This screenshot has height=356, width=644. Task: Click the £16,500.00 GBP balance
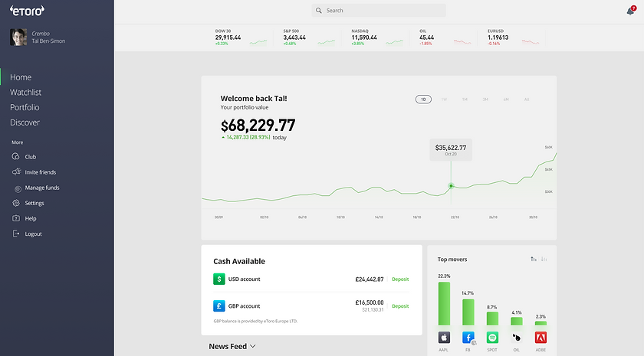[370, 302]
